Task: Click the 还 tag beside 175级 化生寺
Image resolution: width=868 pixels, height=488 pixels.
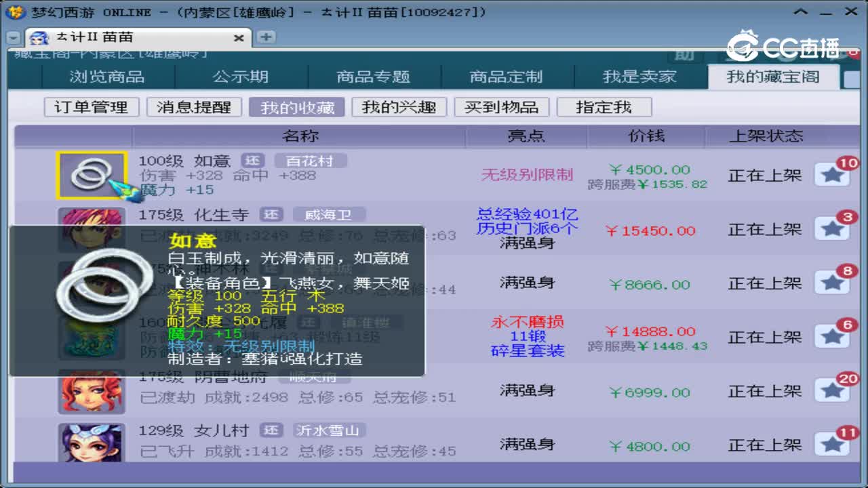Action: pyautogui.click(x=272, y=215)
